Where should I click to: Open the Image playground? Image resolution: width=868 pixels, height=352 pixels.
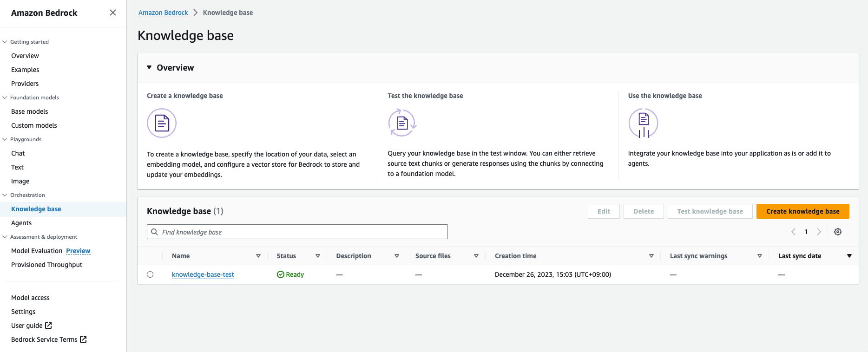(20, 181)
